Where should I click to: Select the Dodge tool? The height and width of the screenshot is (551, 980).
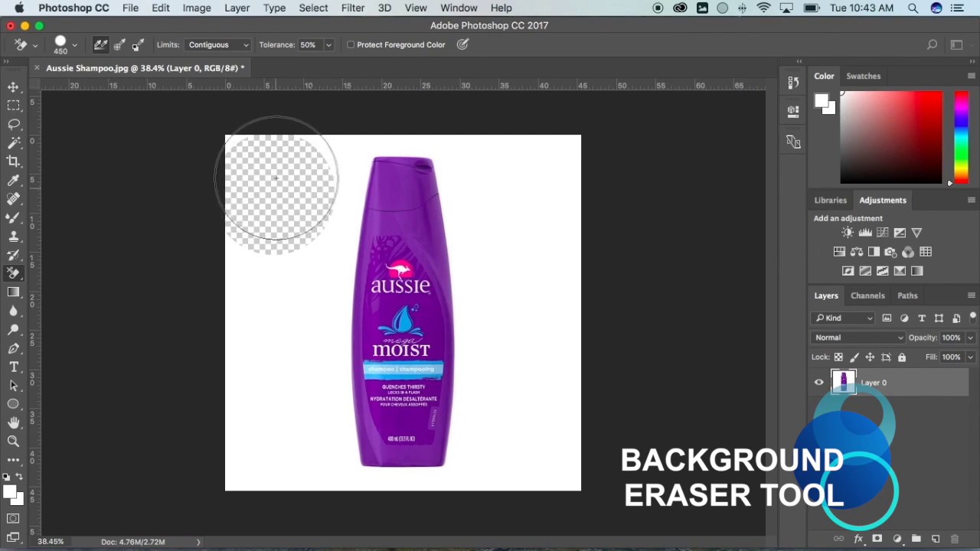14,329
